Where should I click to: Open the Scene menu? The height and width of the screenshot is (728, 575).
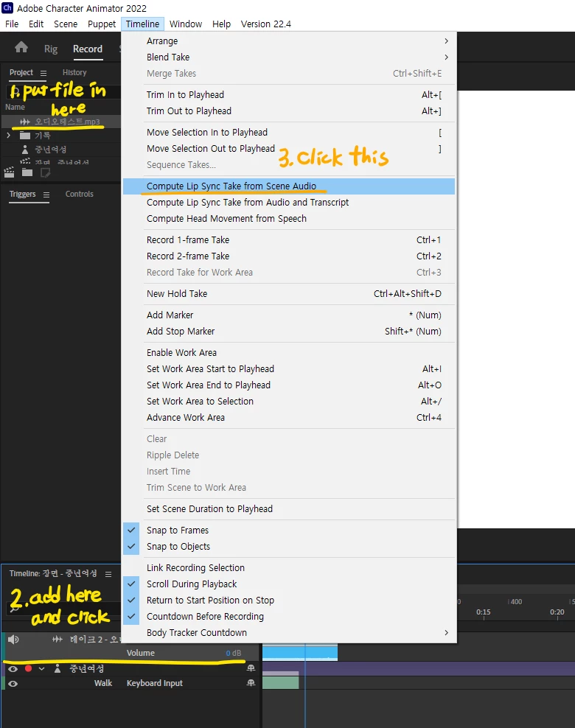[66, 24]
